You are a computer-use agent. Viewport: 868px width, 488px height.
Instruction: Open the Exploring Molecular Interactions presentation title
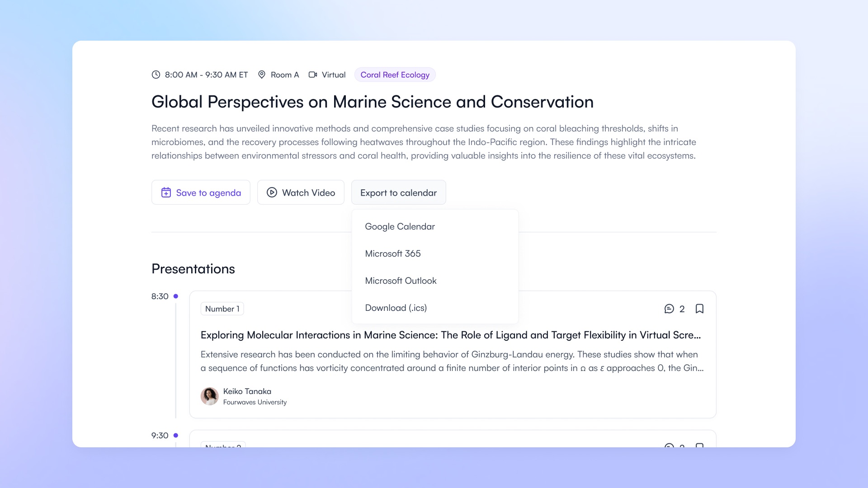[x=450, y=335]
